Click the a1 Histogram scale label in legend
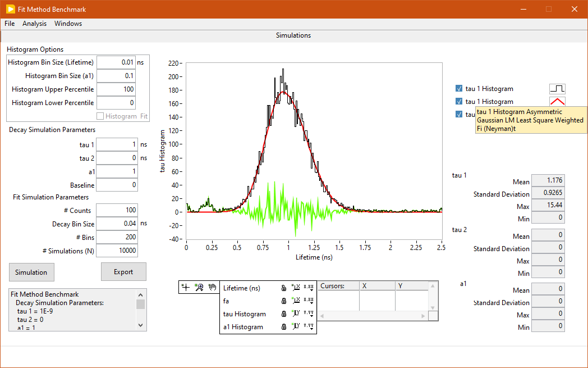Screen dimensions: 588x368 pyautogui.click(x=243, y=326)
